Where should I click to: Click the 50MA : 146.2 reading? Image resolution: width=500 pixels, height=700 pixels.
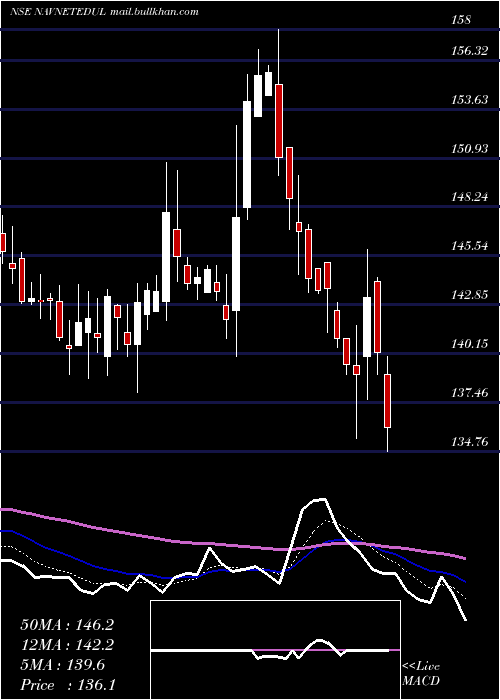pyautogui.click(x=67, y=625)
